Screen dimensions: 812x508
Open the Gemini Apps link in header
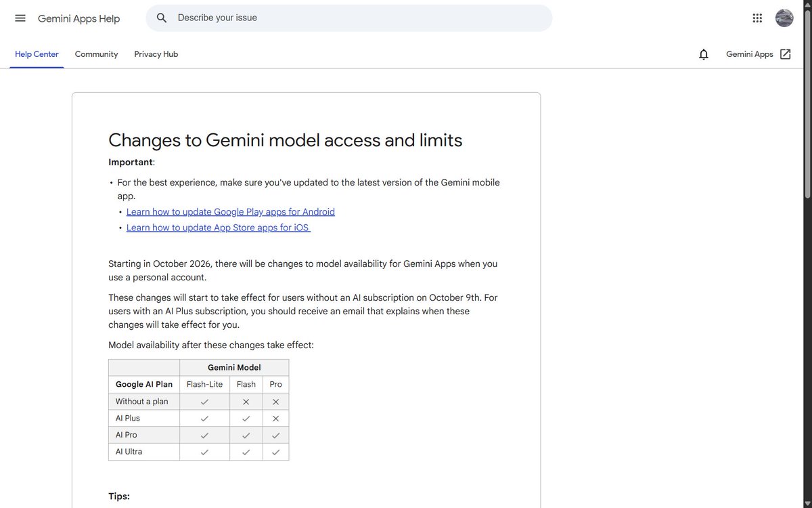tap(750, 54)
